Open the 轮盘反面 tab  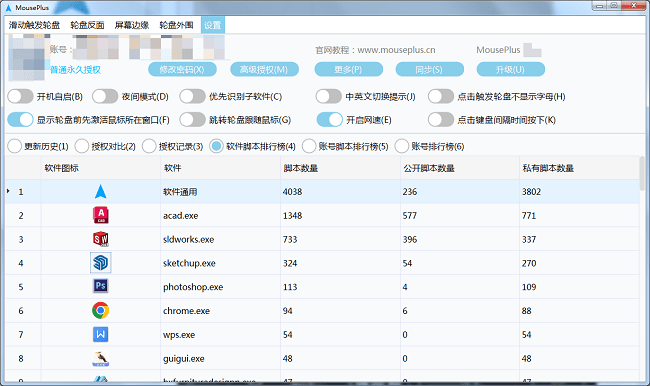pos(87,25)
